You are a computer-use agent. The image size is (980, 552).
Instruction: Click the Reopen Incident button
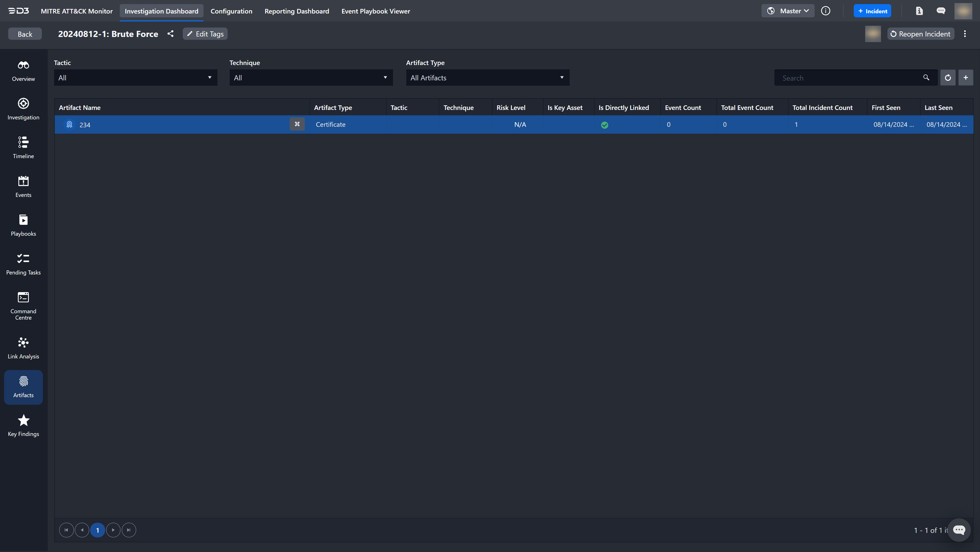(x=920, y=34)
